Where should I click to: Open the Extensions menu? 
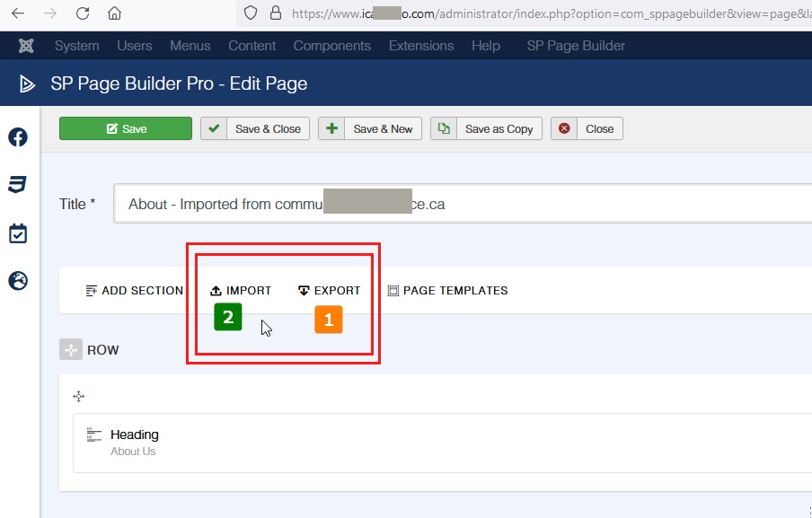point(421,46)
